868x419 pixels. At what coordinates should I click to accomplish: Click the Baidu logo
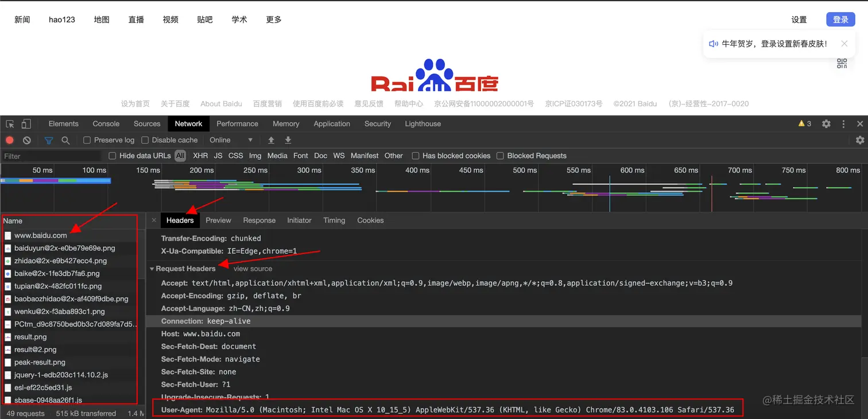pyautogui.click(x=434, y=75)
